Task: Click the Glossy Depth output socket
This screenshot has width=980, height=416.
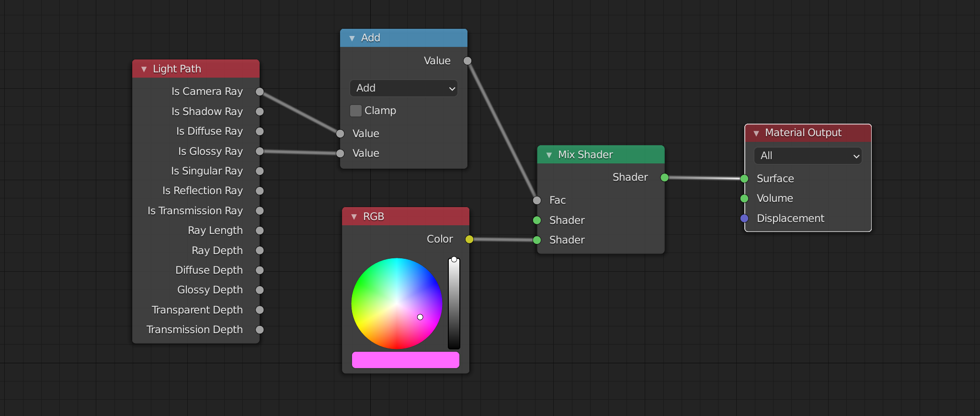Action: pos(260,290)
